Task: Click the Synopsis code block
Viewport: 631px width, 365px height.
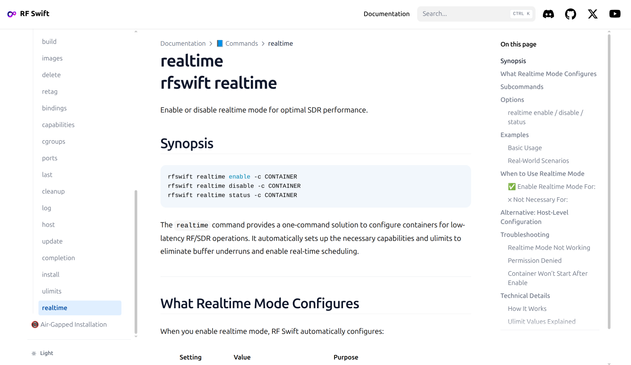Action: [316, 186]
